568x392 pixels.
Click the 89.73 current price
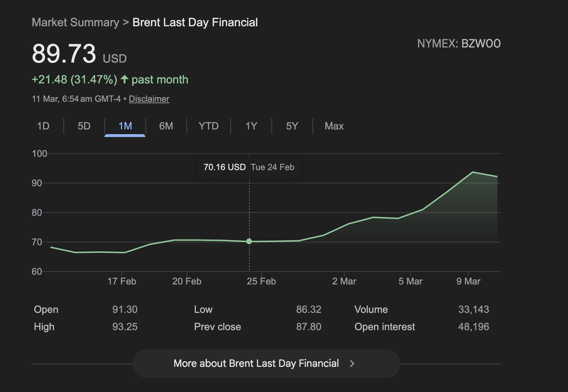(x=64, y=54)
